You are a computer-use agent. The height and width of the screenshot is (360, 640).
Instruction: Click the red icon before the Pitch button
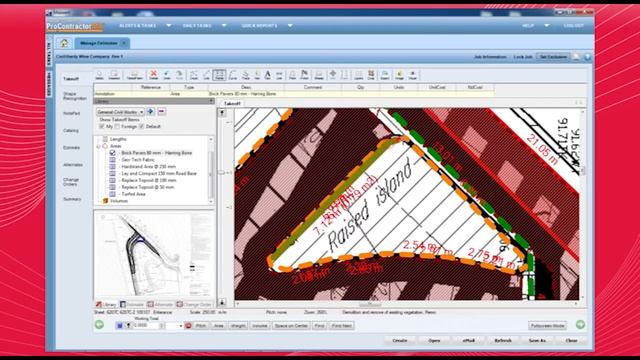coord(188,326)
